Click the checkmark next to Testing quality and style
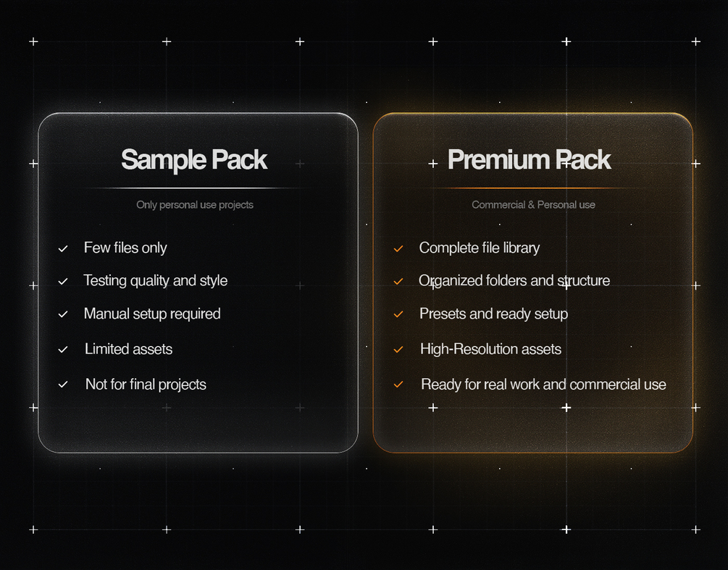Screen dimensions: 728x570 63,281
